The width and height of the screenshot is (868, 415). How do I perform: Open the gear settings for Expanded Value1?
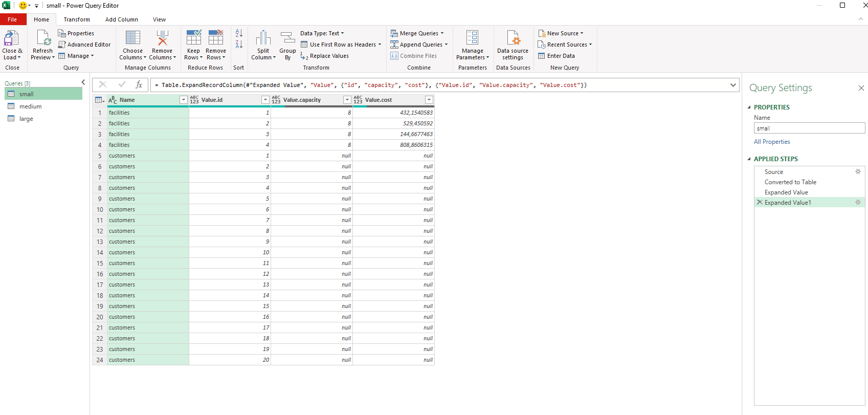pos(858,202)
